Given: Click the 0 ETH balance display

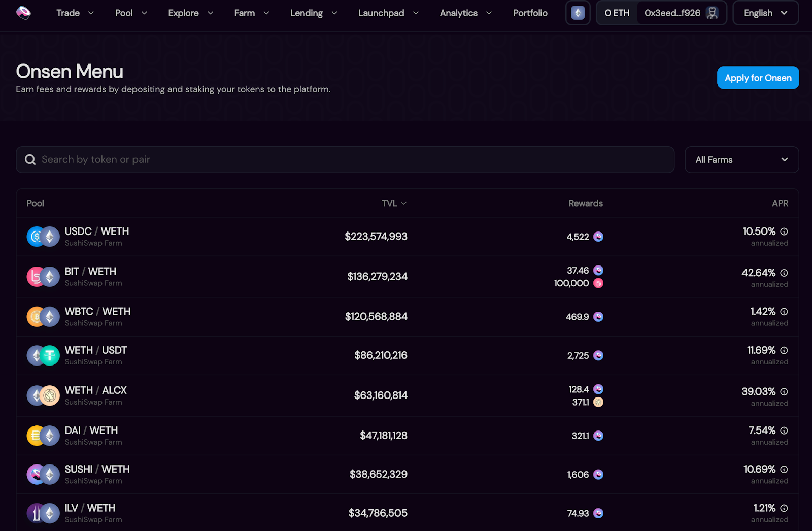Looking at the screenshot, I should click(x=617, y=13).
